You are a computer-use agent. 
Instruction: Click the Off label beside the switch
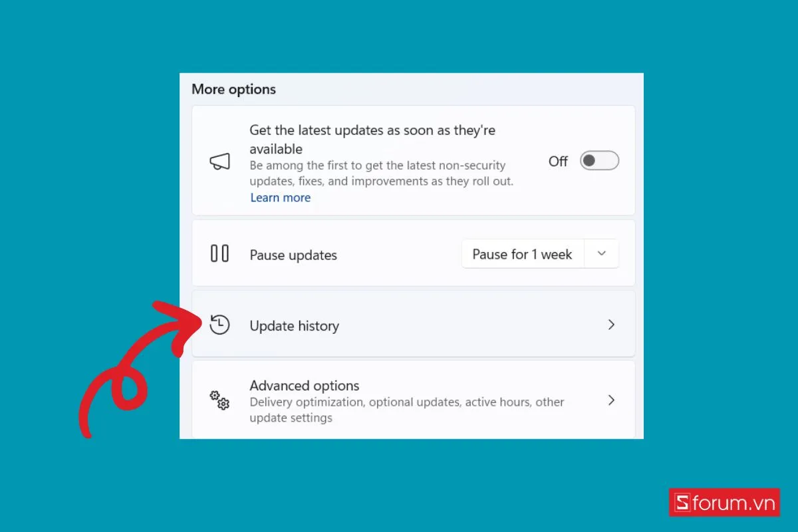(x=558, y=161)
